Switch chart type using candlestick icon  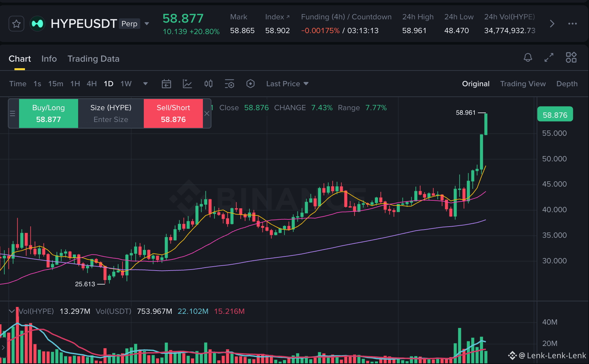click(208, 84)
